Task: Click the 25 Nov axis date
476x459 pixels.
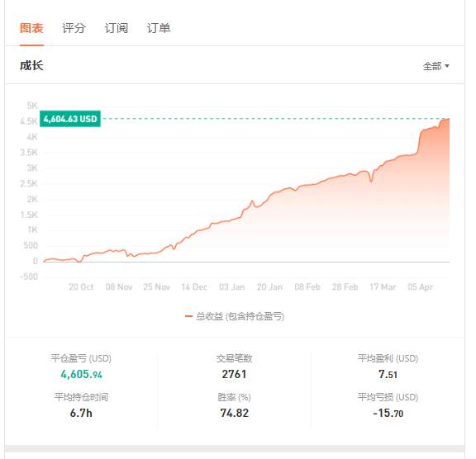Action: pos(157,286)
